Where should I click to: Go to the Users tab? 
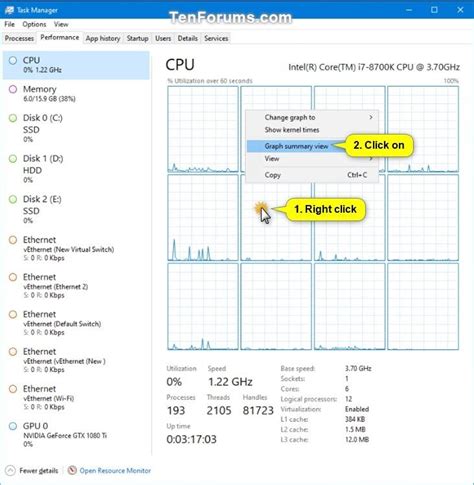[x=163, y=38]
